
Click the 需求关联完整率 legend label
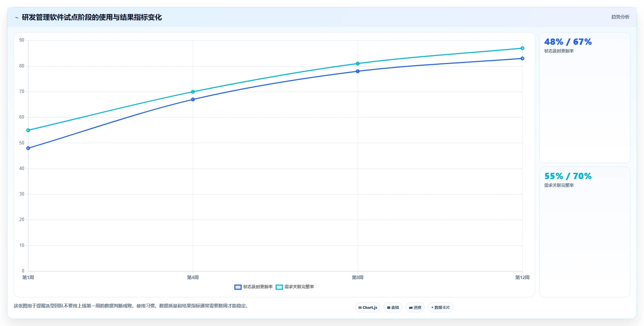pyautogui.click(x=299, y=287)
